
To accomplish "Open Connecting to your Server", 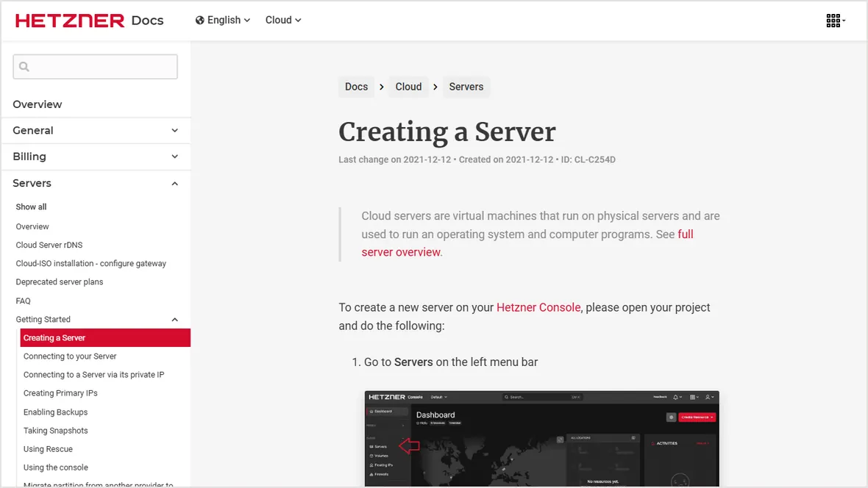I will (70, 356).
